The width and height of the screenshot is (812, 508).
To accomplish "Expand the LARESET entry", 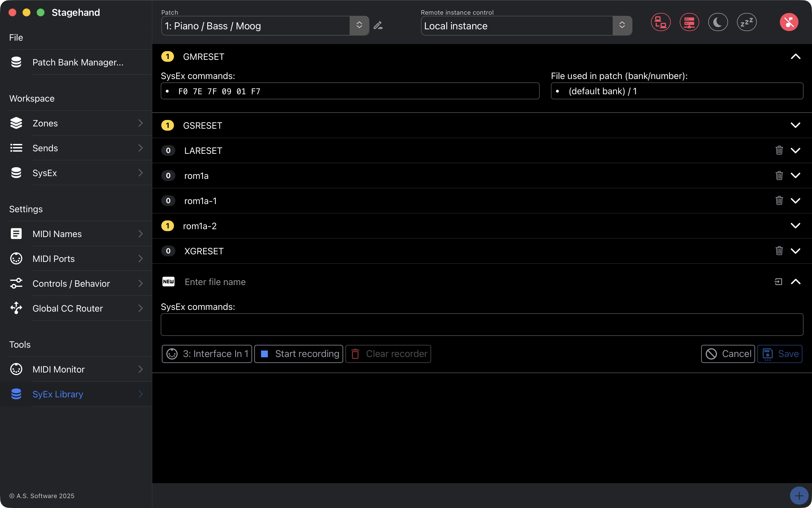I will click(x=796, y=150).
